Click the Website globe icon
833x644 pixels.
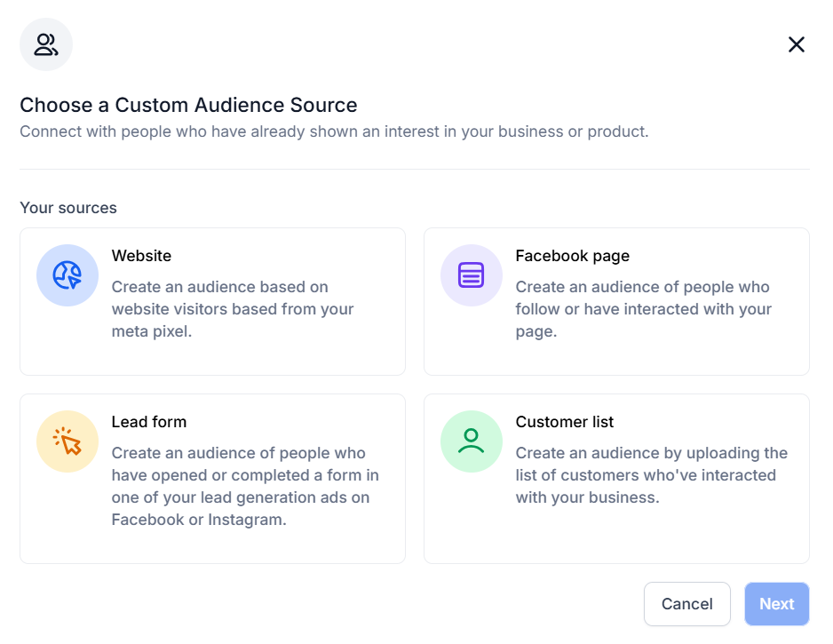(67, 275)
